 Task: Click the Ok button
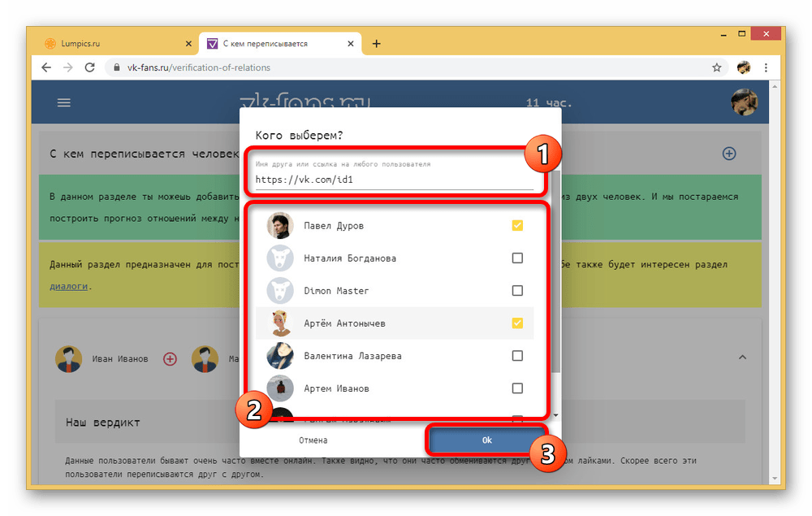click(486, 440)
